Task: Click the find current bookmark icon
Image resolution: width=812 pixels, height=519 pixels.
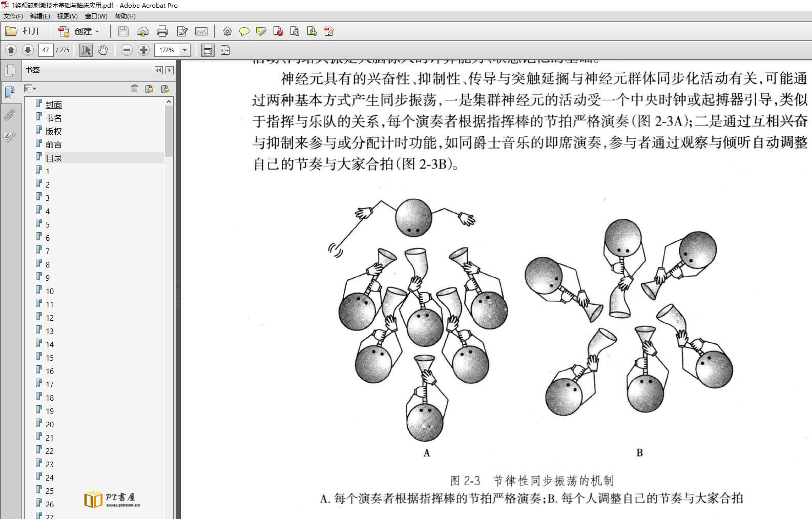Action: (x=165, y=89)
